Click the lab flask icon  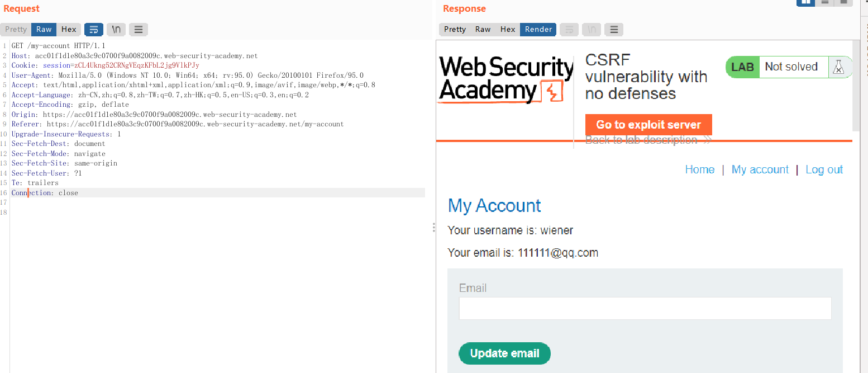[838, 67]
